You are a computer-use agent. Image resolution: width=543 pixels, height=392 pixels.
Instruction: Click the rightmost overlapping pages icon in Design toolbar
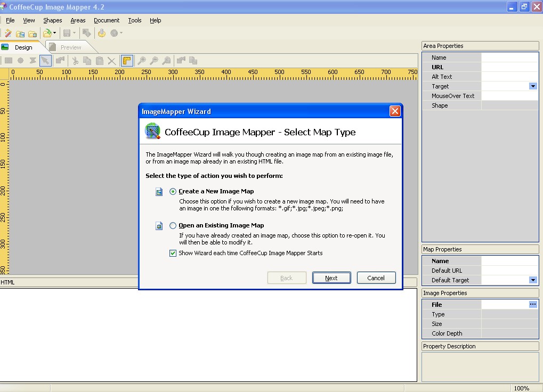[x=193, y=61]
